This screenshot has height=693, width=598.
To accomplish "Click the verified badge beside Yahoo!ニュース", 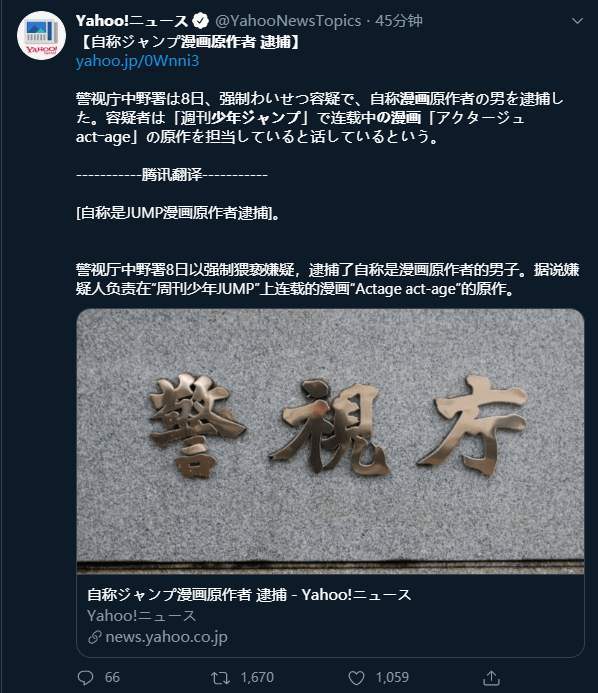I will 200,21.
